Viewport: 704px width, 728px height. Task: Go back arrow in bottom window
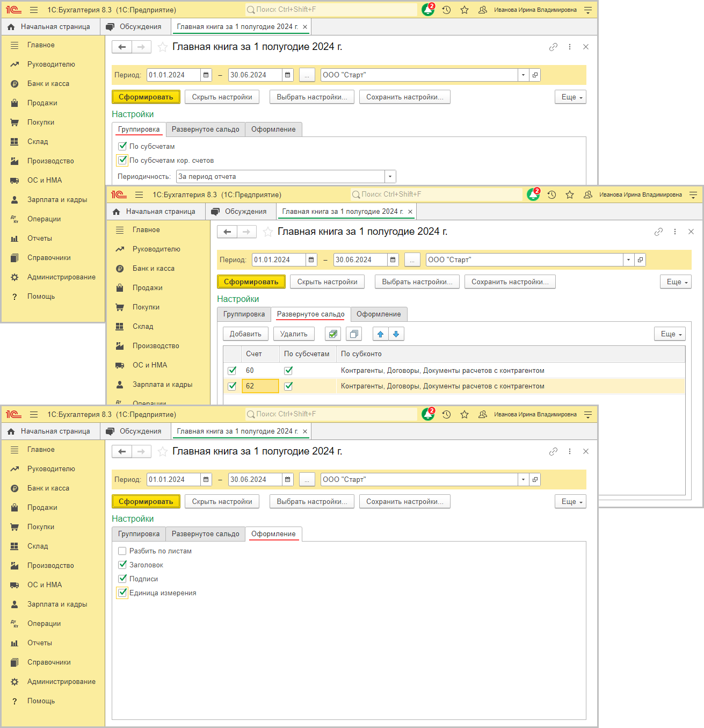[x=122, y=452]
